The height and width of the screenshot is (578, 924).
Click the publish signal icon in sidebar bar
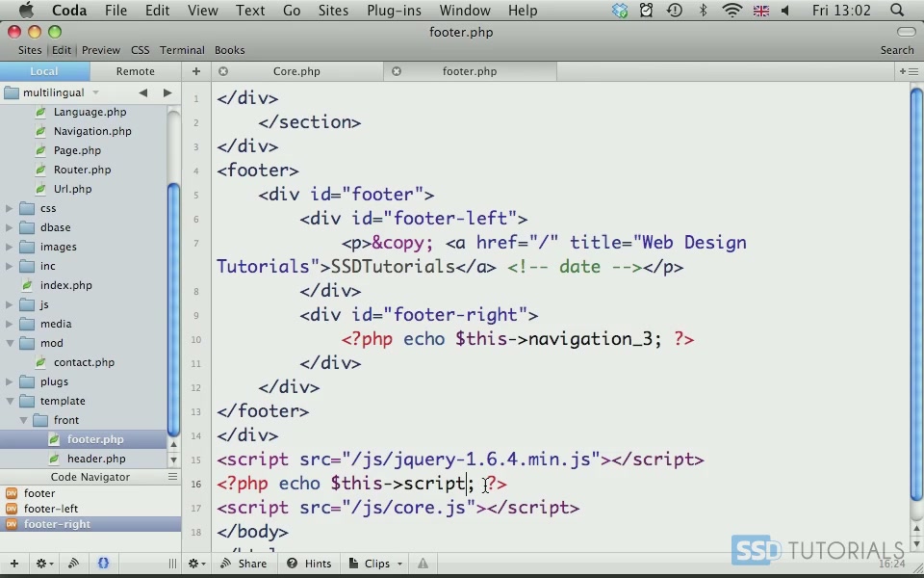tap(74, 564)
